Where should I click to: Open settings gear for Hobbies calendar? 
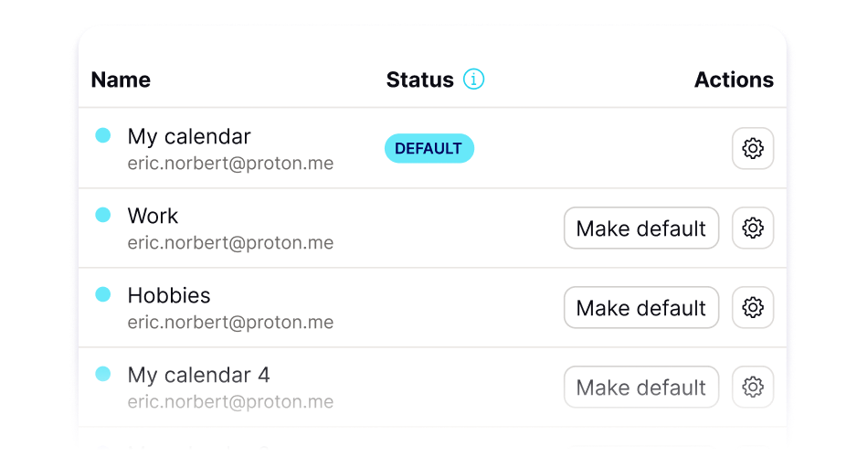[753, 308]
